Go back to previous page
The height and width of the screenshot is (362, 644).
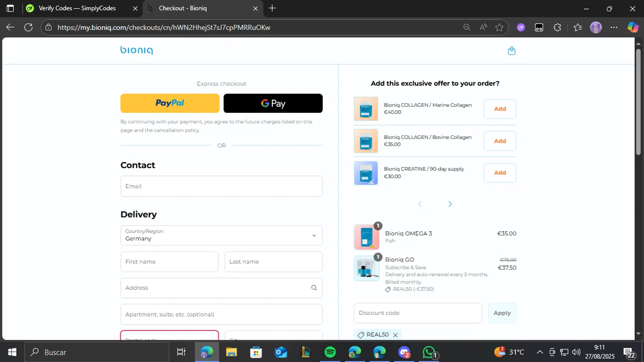[x=10, y=27]
